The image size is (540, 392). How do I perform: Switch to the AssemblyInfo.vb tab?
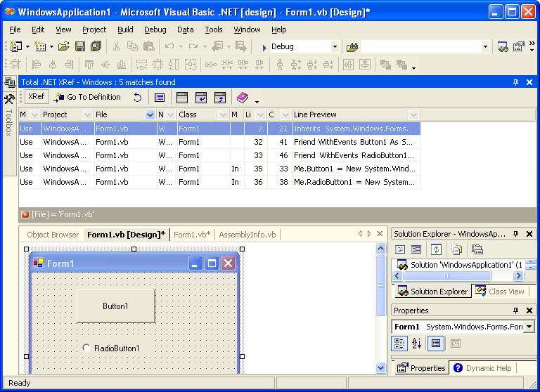247,235
